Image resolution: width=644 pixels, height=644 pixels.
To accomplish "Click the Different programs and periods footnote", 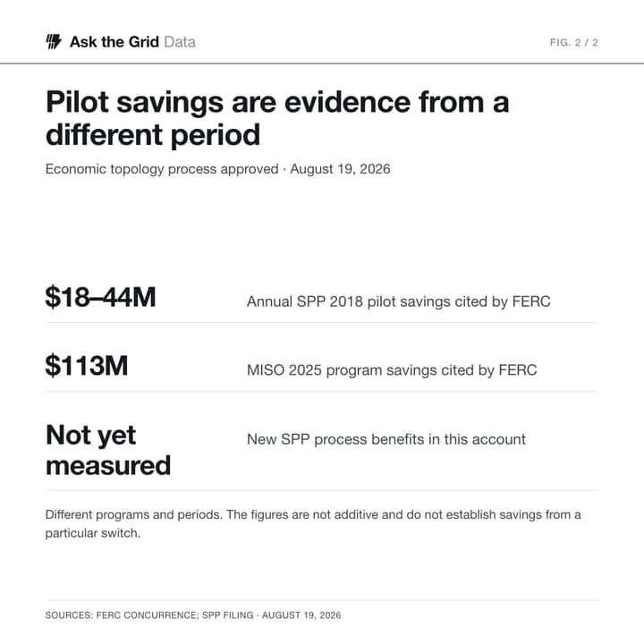I will coord(313,514).
